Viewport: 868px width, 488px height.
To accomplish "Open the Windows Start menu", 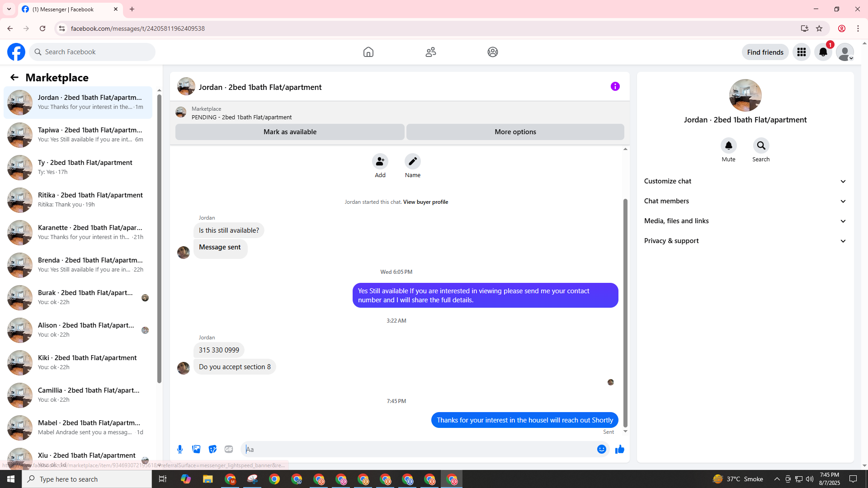I will (x=11, y=479).
